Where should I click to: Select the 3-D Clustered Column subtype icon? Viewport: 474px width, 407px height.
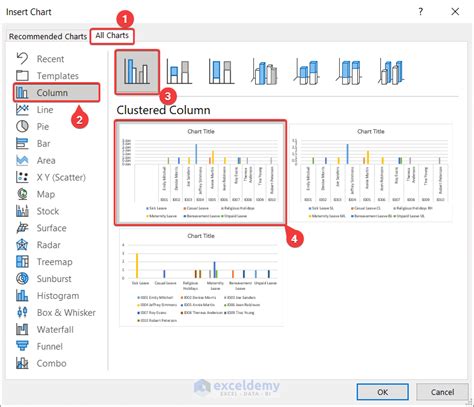(x=264, y=72)
